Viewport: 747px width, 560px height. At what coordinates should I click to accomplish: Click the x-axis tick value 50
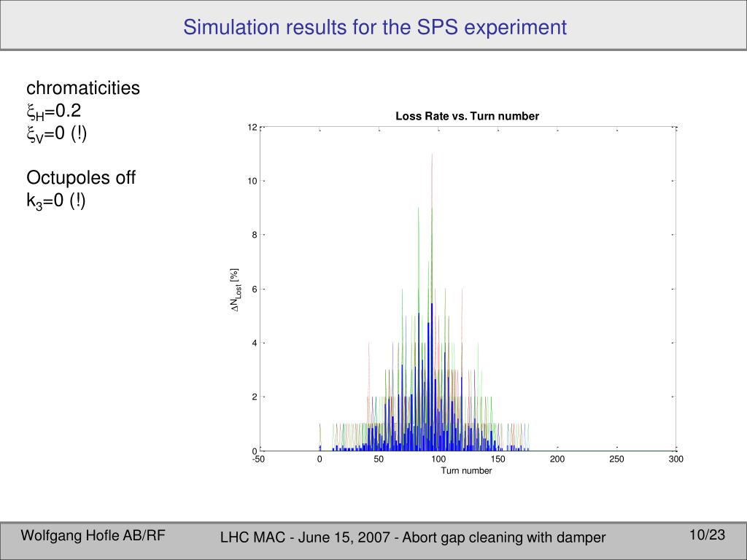(x=379, y=459)
